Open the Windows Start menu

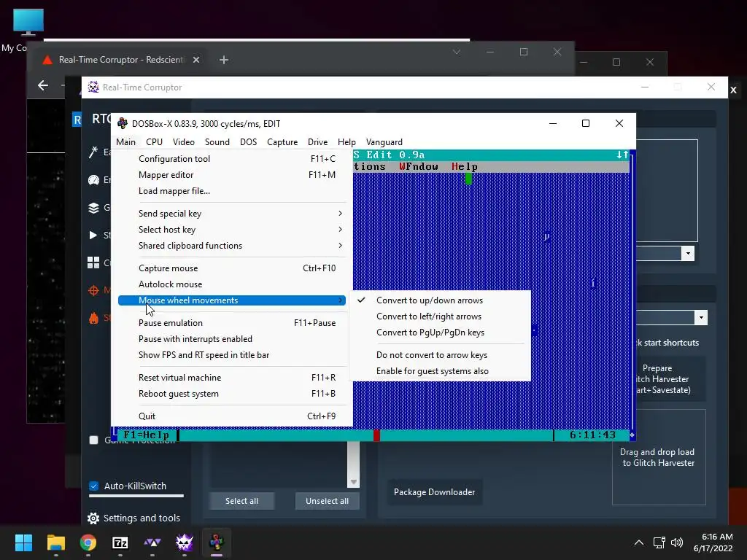[x=23, y=542]
